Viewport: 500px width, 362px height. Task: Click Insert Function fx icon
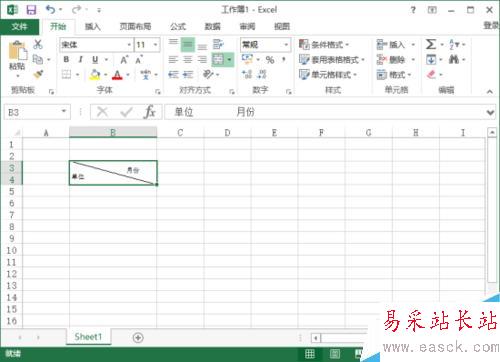pyautogui.click(x=150, y=112)
